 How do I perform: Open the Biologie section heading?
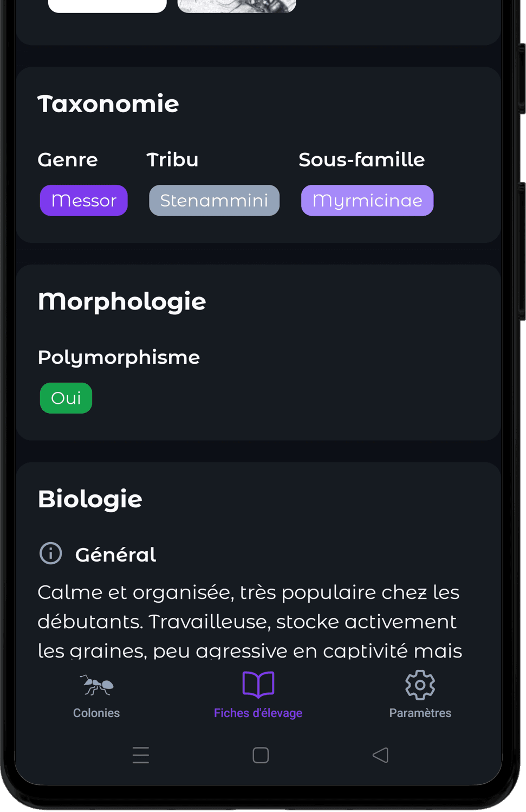[90, 499]
